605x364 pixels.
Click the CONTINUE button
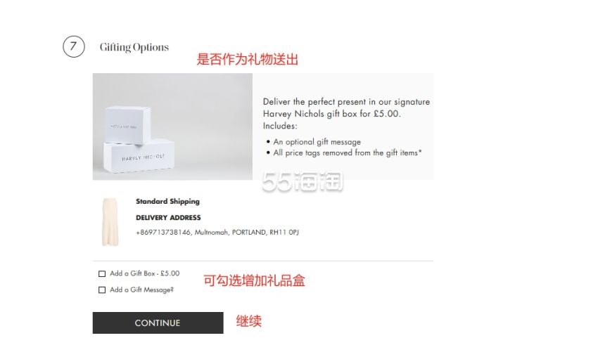click(158, 323)
